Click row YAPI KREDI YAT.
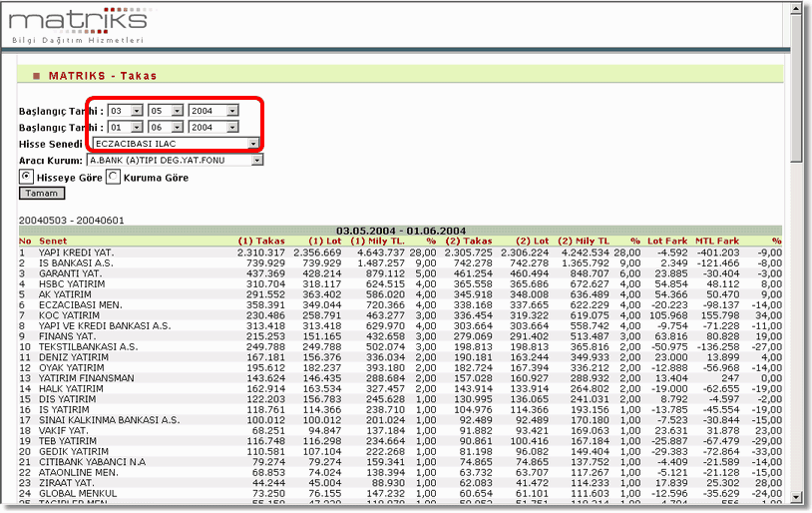The width and height of the screenshot is (812, 513). pyautogui.click(x=400, y=253)
